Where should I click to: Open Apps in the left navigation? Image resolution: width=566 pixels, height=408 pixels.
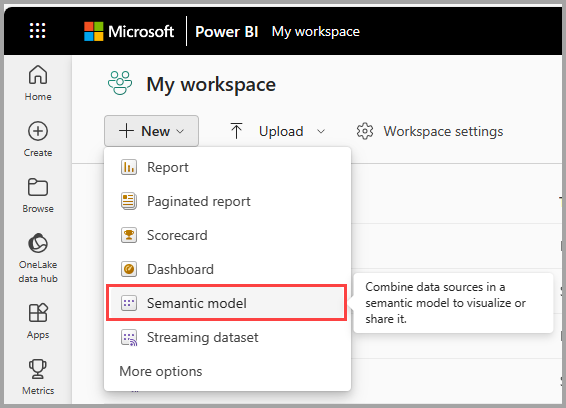[x=38, y=321]
